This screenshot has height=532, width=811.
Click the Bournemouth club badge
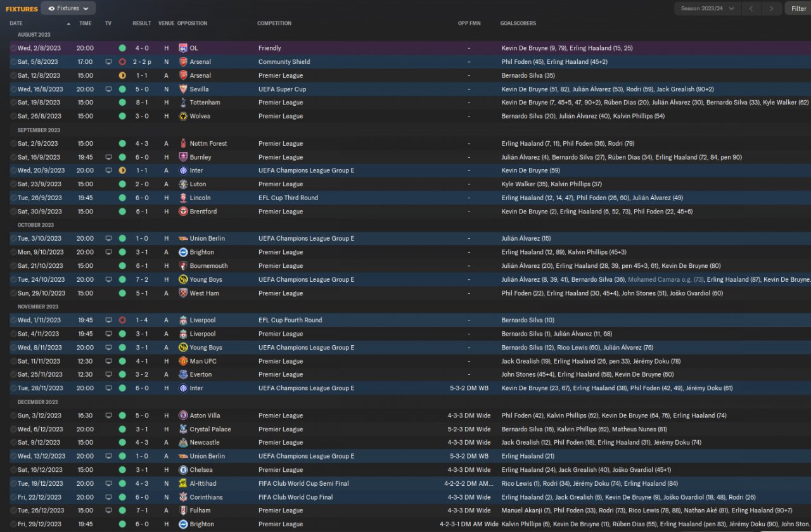point(183,266)
